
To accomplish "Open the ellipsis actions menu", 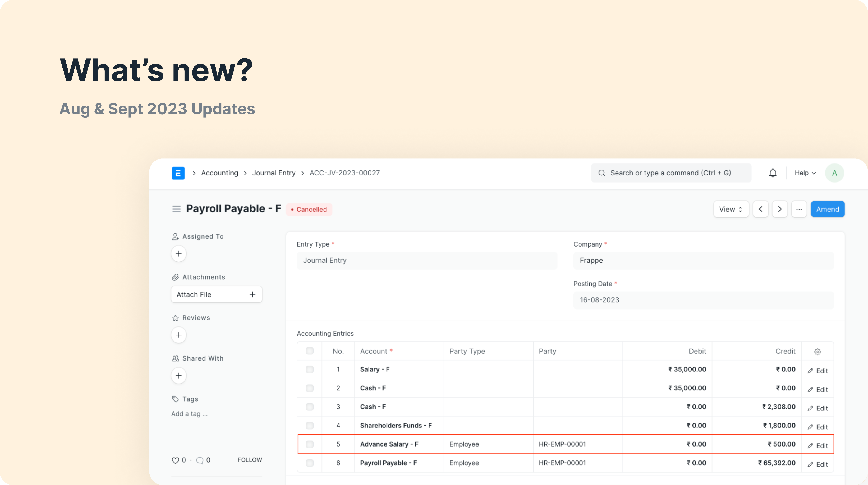I will click(799, 209).
